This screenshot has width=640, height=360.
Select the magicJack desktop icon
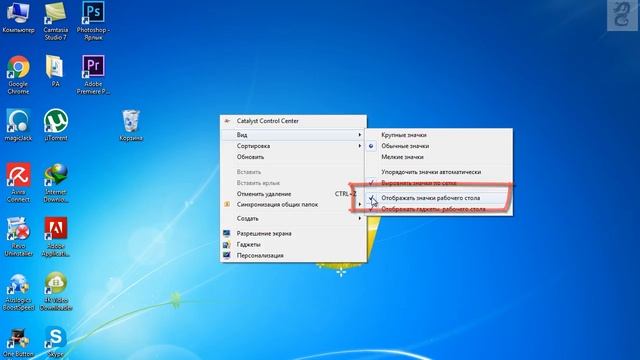click(18, 125)
